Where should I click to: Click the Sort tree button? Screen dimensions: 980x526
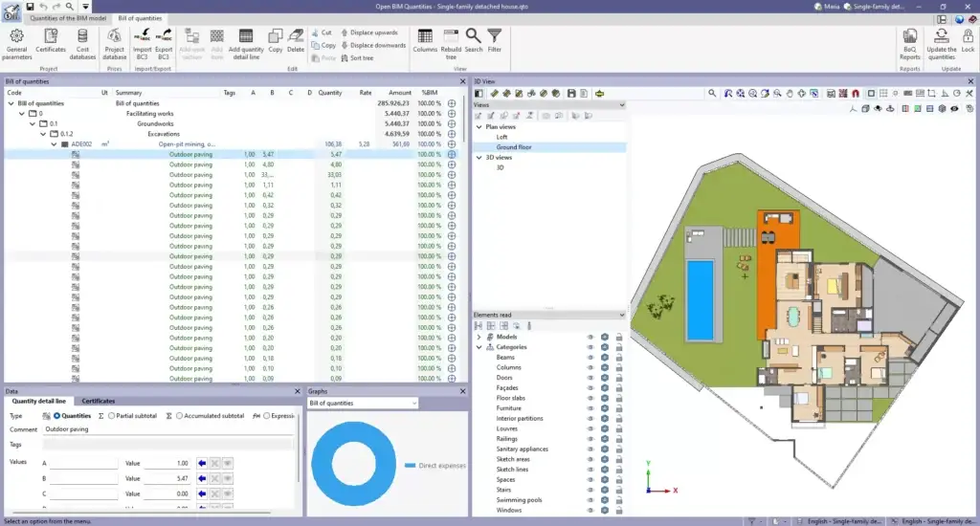[x=356, y=57]
